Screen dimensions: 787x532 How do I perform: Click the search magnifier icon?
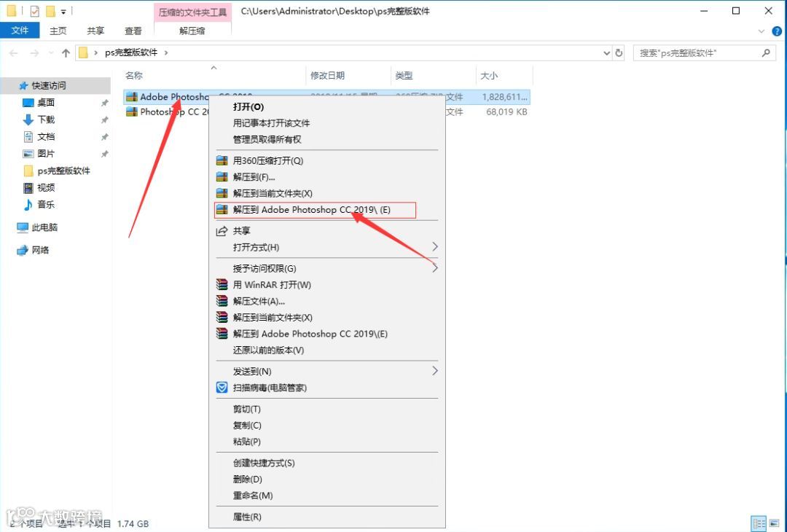(766, 52)
